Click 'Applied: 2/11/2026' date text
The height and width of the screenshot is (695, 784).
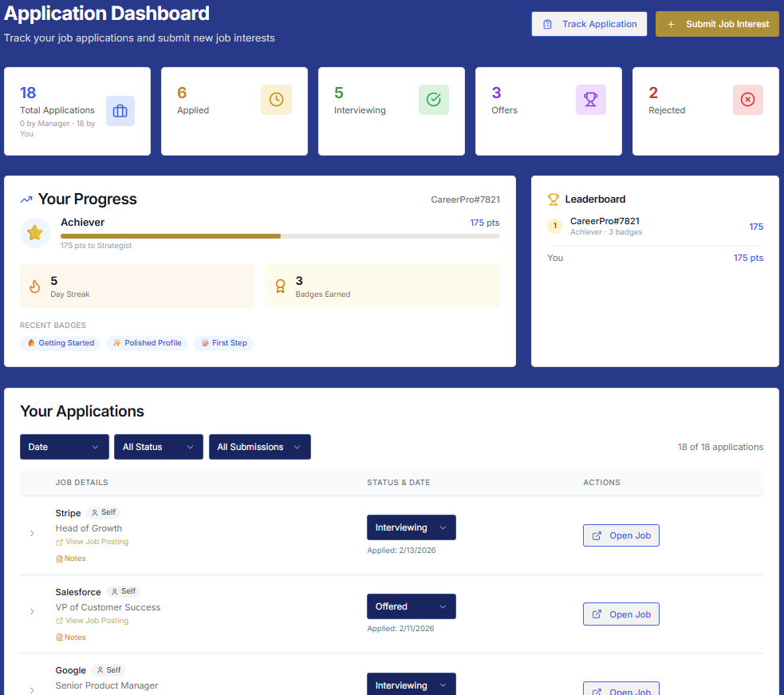400,629
